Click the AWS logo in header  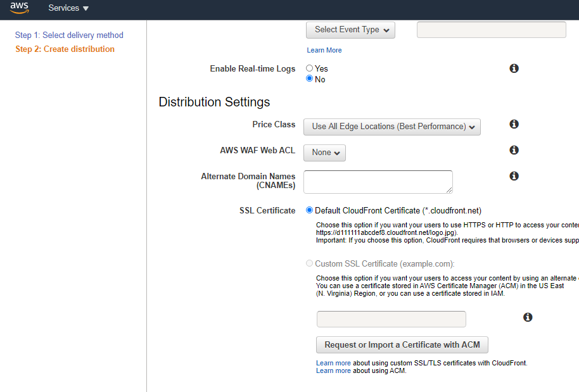(x=19, y=8)
